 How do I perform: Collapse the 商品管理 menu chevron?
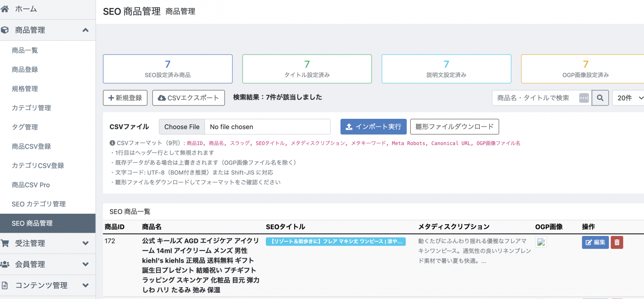pyautogui.click(x=86, y=30)
